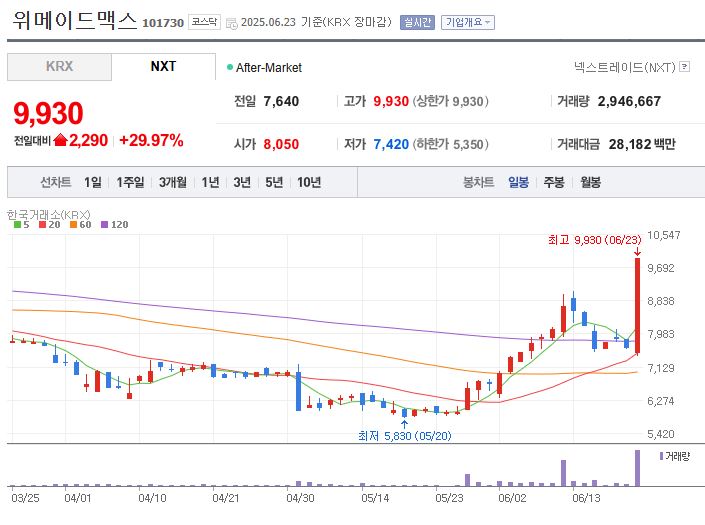
Task: Click the red 20-day moving average swatch
Action: pyautogui.click(x=43, y=224)
